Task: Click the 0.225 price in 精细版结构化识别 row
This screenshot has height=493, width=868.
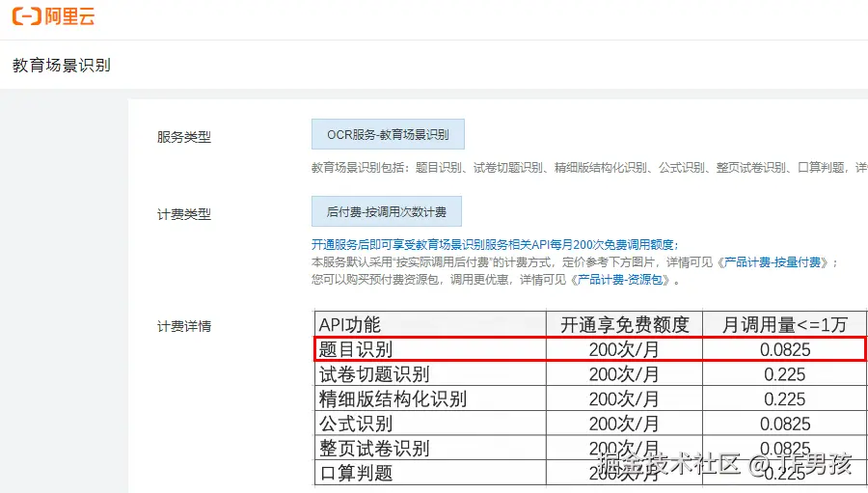Action: [784, 398]
